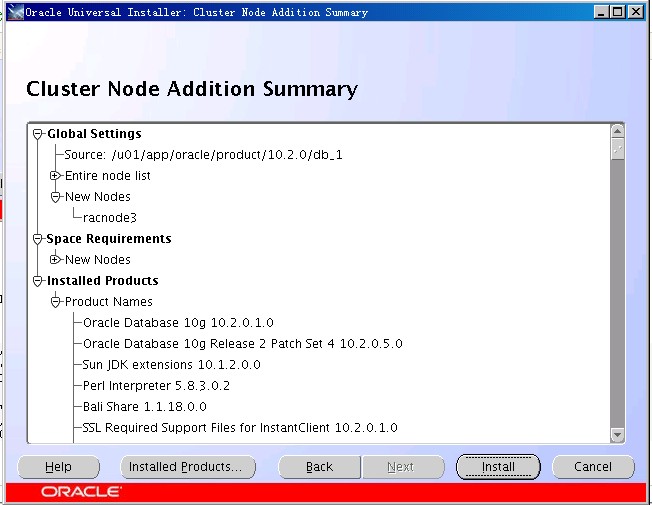The height and width of the screenshot is (505, 652).
Task: Click the scrollbar up arrow
Action: [617, 131]
